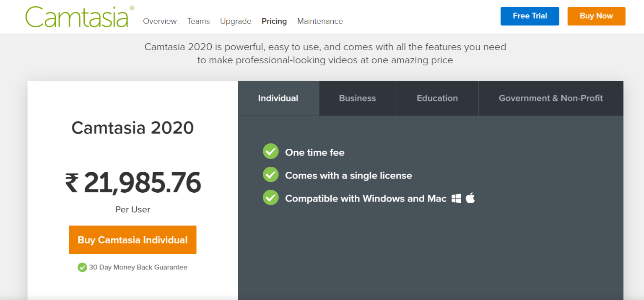644x300 pixels.
Task: Open the Upgrade nav link
Action: pos(236,21)
